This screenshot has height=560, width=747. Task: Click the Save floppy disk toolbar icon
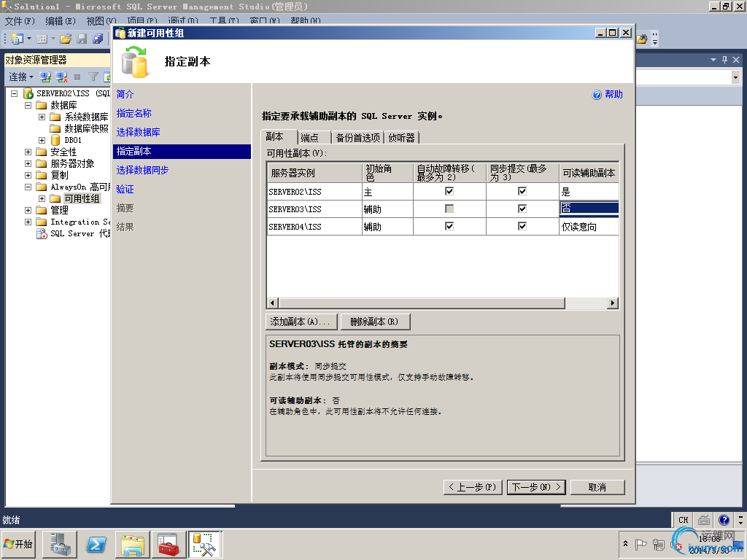click(x=82, y=39)
